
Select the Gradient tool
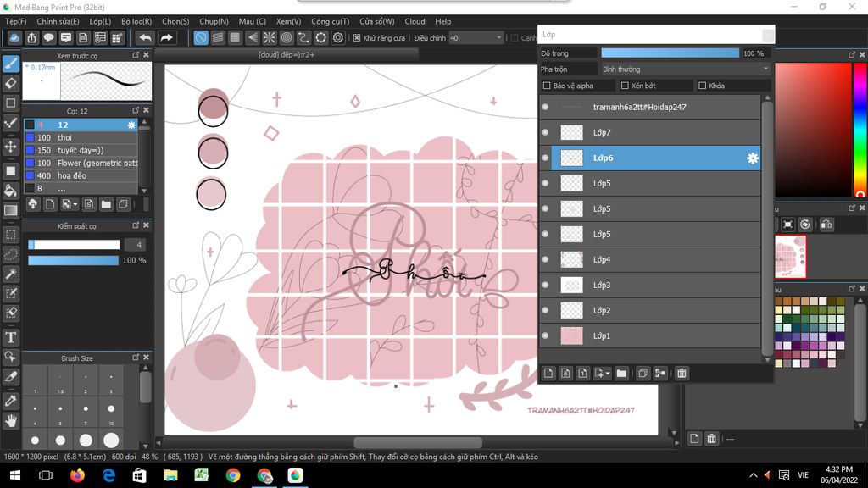click(x=11, y=210)
